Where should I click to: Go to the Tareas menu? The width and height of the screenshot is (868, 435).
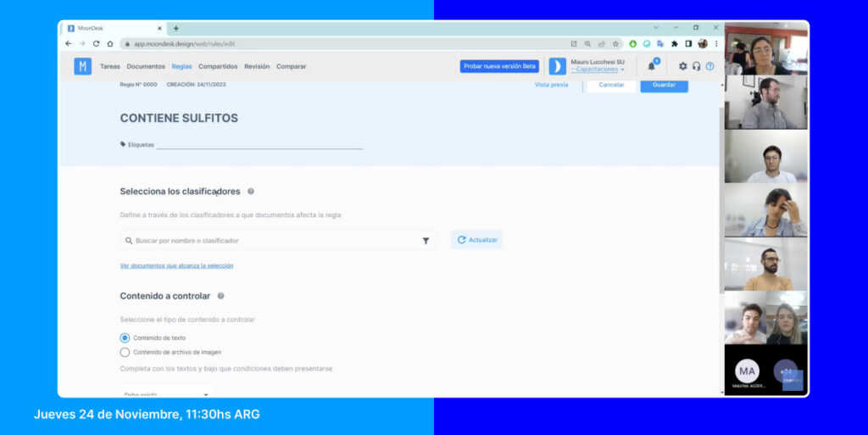(109, 66)
